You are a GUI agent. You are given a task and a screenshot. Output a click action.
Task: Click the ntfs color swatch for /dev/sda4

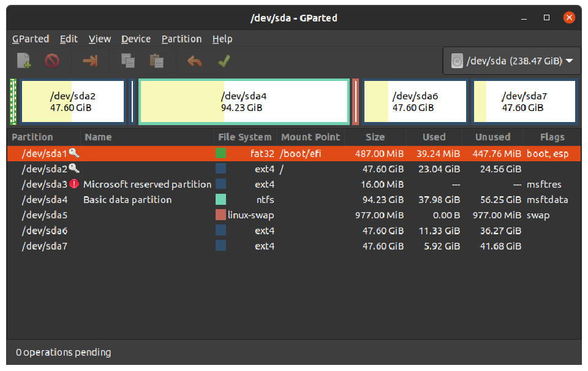[x=221, y=199]
